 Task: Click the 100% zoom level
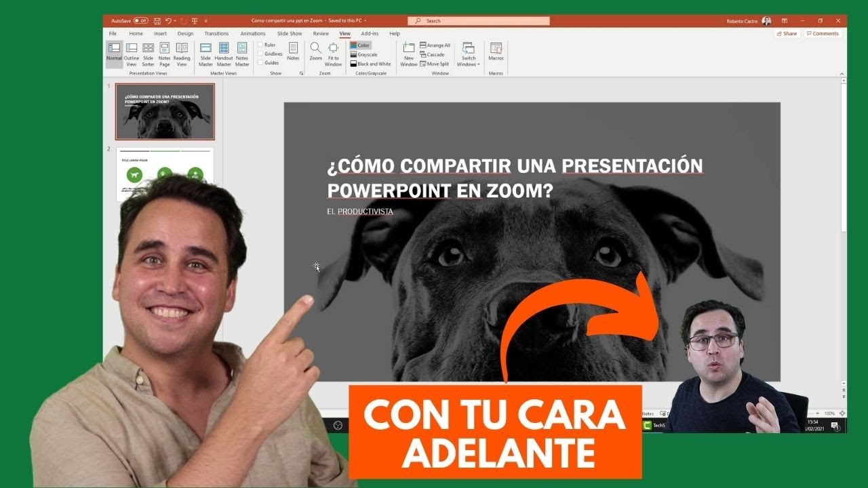(830, 413)
